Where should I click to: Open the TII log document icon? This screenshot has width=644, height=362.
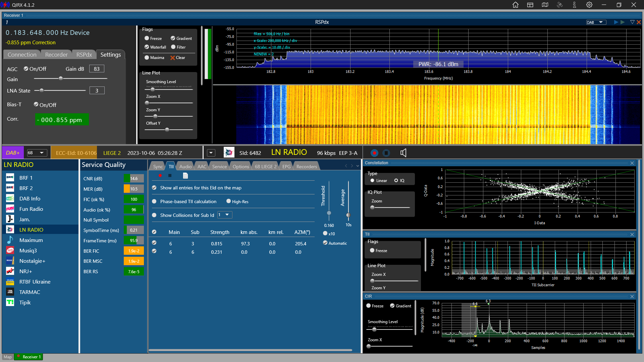185,176
